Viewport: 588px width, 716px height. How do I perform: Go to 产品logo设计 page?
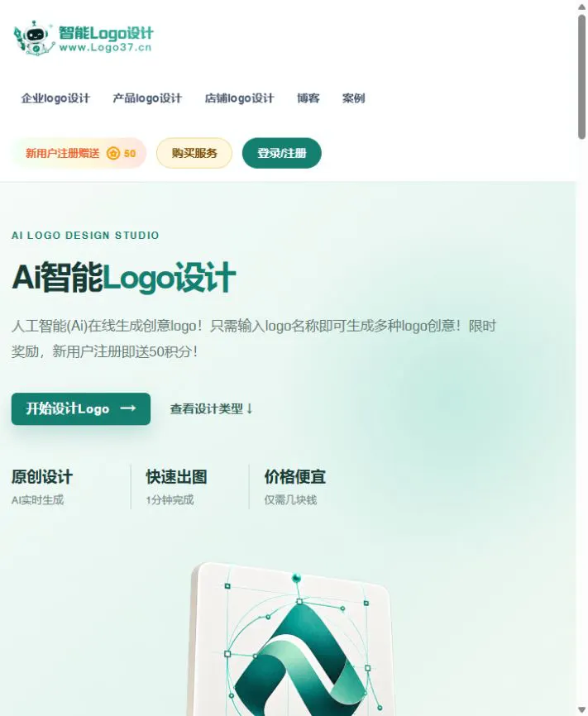(x=147, y=98)
